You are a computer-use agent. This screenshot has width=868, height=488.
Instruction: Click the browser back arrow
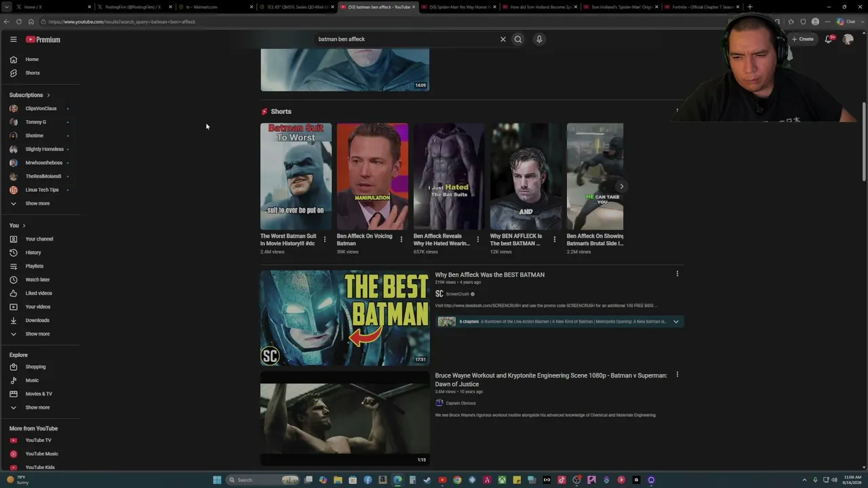[x=7, y=22]
